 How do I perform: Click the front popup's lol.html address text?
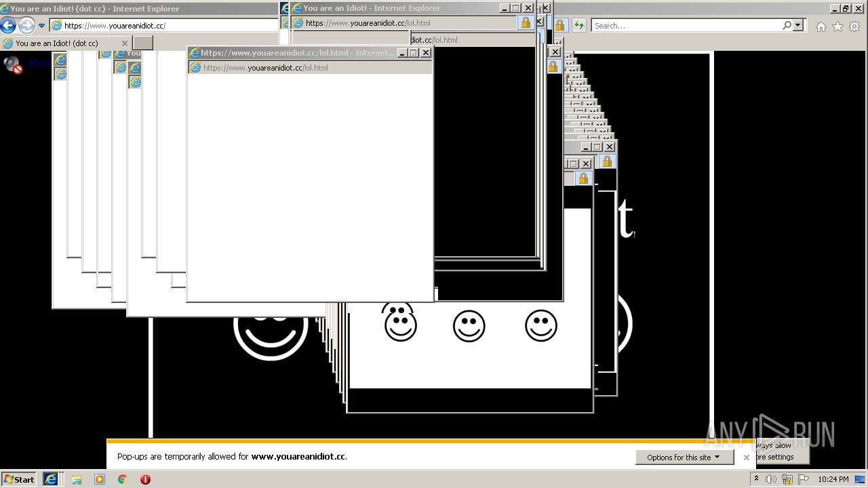click(266, 68)
